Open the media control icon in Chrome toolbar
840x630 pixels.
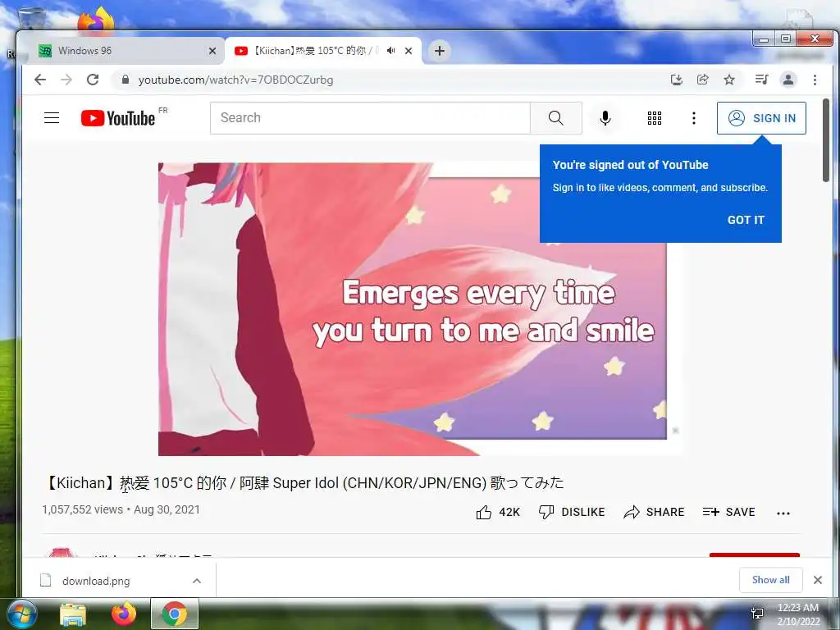tap(761, 80)
